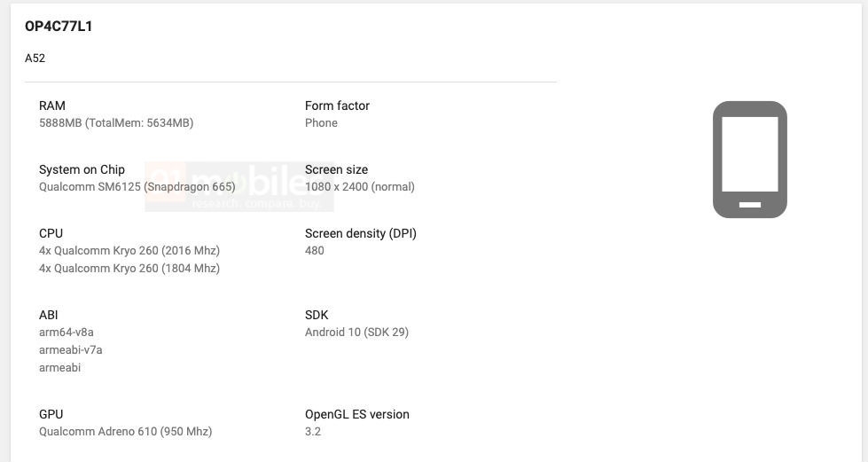Click the Screen density (DPI) heading
Screen dimensions: 868x462
pyautogui.click(x=360, y=233)
